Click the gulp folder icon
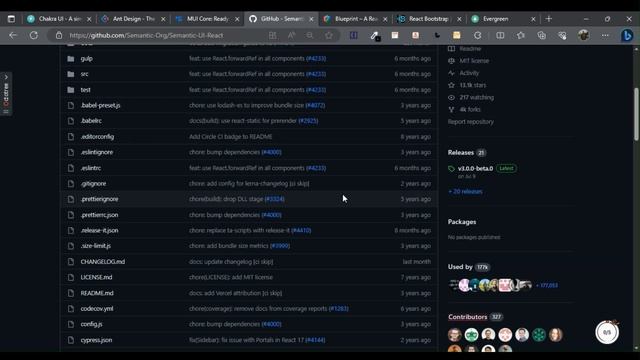Screen dimensions: 640x360 point(71,59)
